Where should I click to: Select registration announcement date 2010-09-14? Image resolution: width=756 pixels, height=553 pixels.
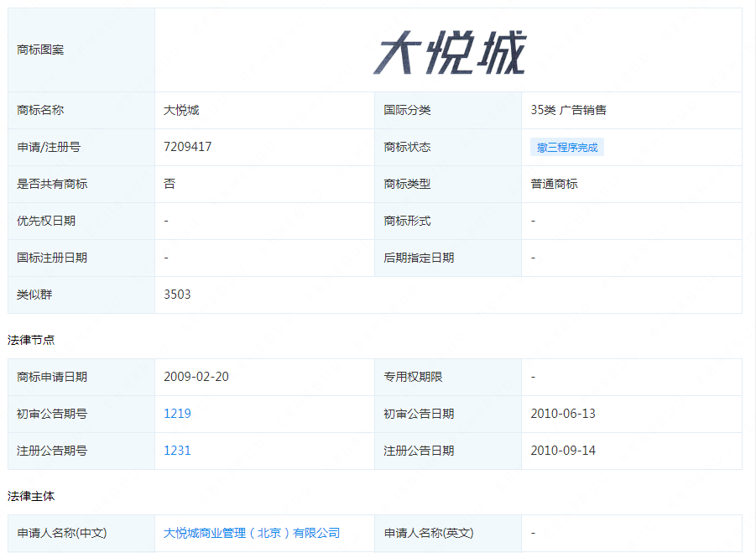point(563,451)
